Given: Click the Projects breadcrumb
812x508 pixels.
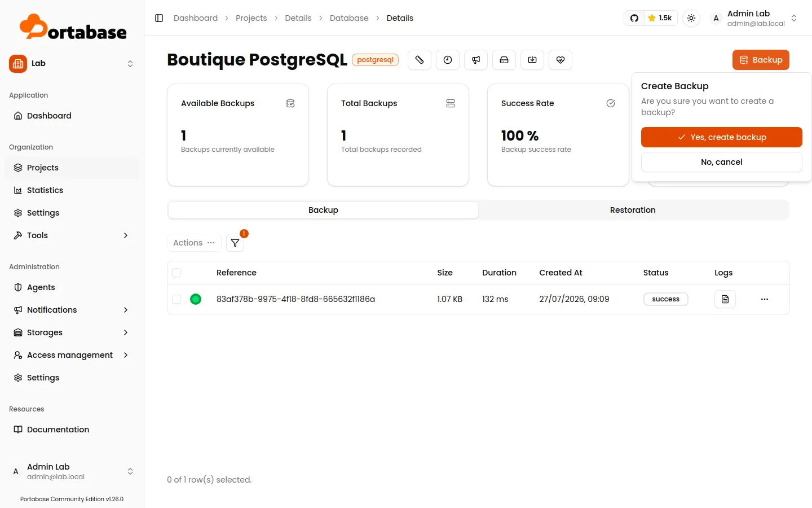Looking at the screenshot, I should pyautogui.click(x=251, y=18).
